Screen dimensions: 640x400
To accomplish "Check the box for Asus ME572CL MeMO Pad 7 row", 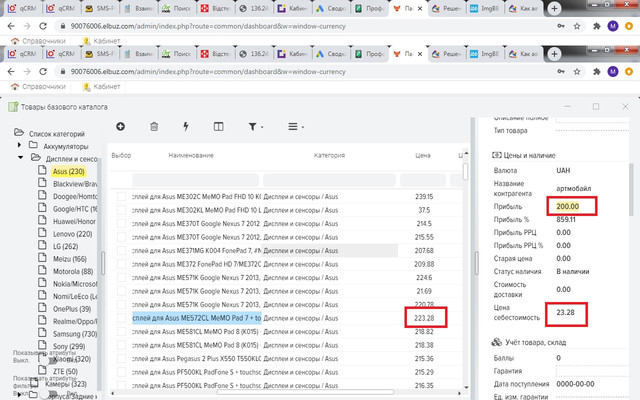I will [121, 318].
